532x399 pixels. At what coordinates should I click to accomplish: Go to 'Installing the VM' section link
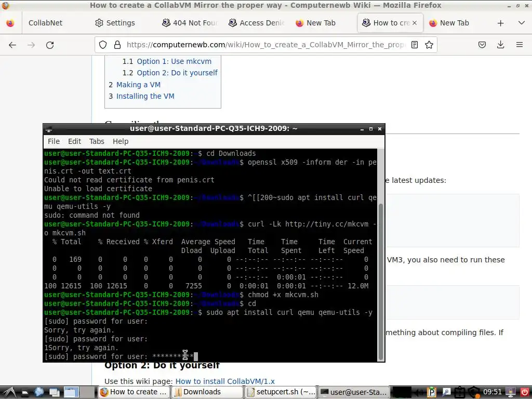coord(145,96)
